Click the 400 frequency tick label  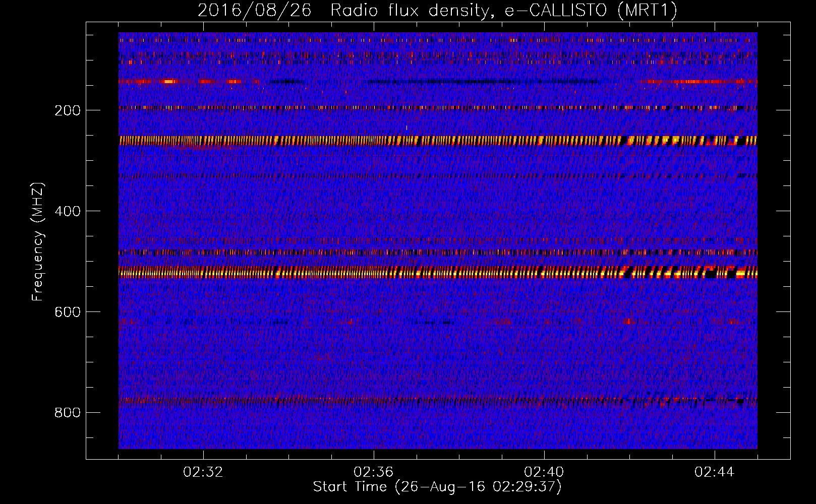(x=68, y=211)
